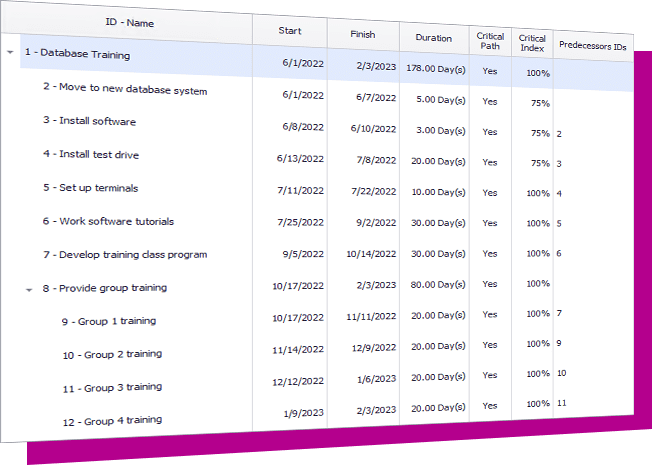Screen dimensions: 652x465
Task: Click the 80.00 Day(s) duration cell
Action: [x=438, y=284]
